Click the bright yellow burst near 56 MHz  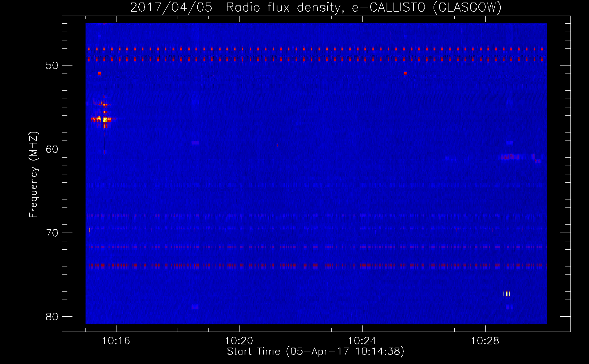105,119
